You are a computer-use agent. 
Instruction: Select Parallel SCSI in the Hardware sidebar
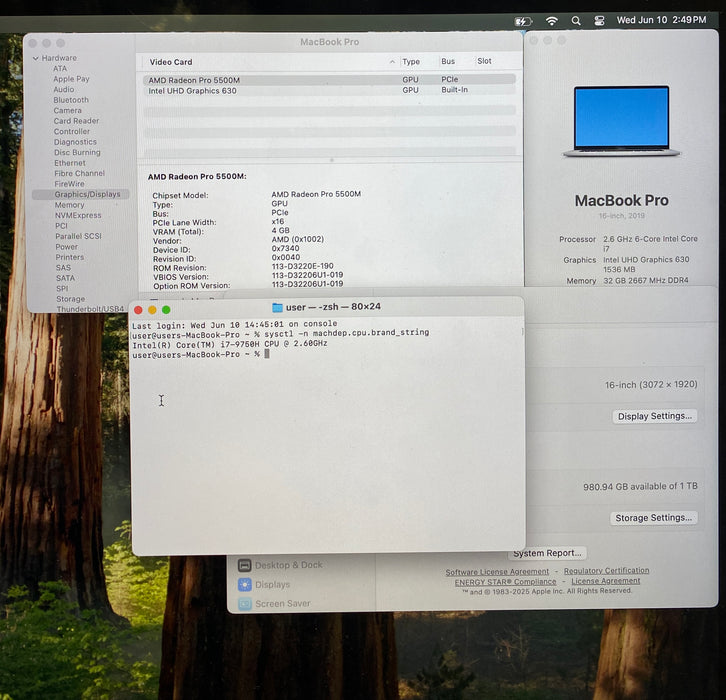(x=78, y=236)
